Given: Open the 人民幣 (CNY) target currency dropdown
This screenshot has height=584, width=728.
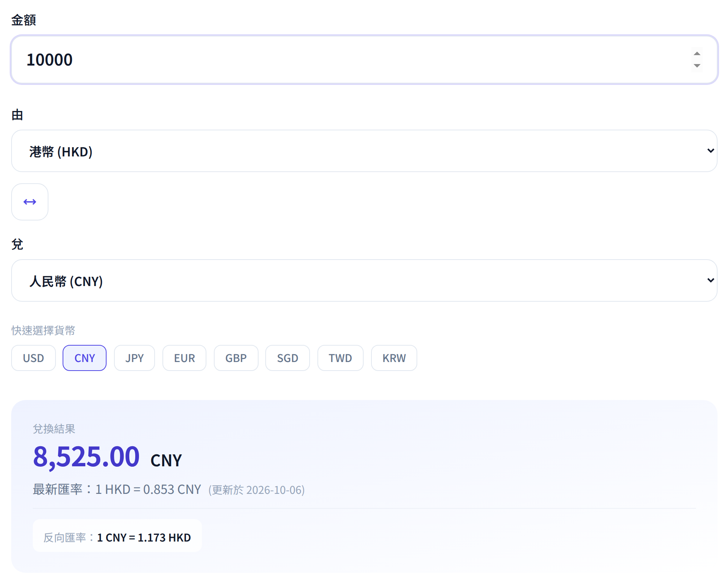Looking at the screenshot, I should (x=364, y=280).
